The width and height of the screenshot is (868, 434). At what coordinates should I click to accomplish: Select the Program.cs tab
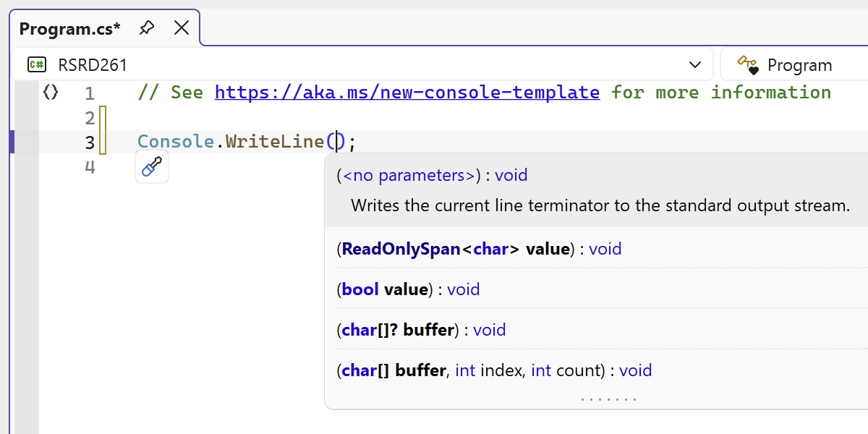(70, 29)
